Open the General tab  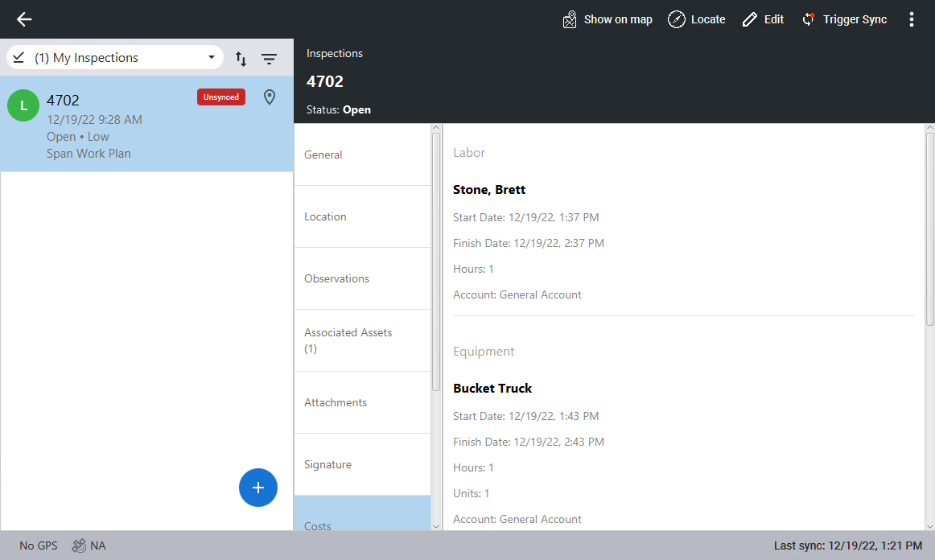pyautogui.click(x=362, y=154)
